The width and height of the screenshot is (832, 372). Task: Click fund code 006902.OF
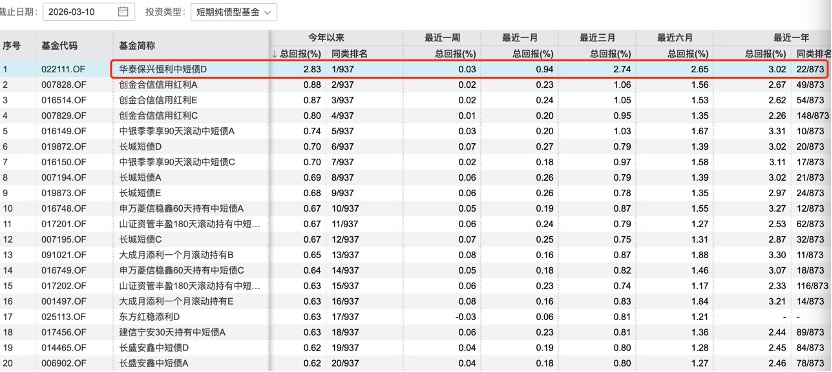coord(63,363)
